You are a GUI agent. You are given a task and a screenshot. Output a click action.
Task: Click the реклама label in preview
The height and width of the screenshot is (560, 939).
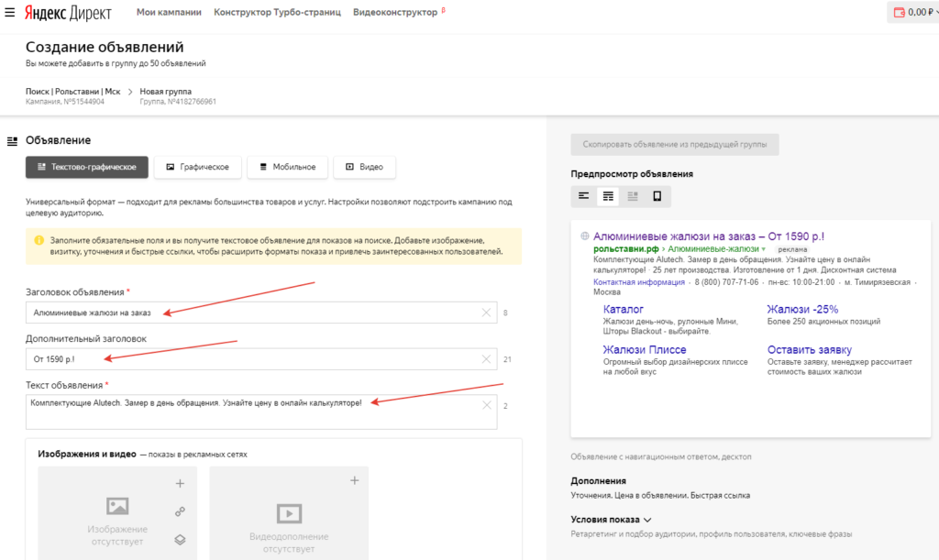coord(792,249)
